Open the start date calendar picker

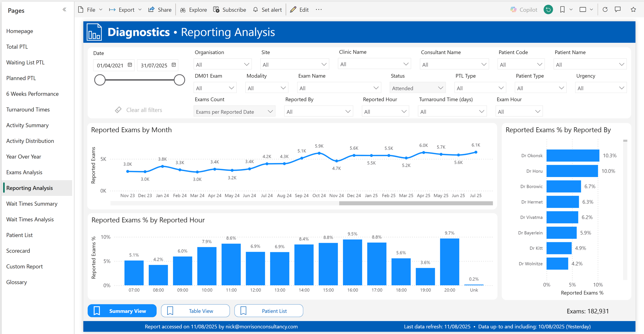[130, 65]
